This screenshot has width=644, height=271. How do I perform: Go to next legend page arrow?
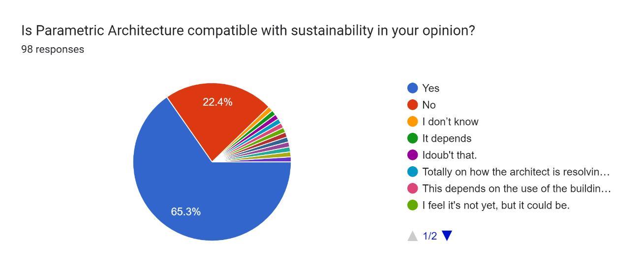pos(447,236)
